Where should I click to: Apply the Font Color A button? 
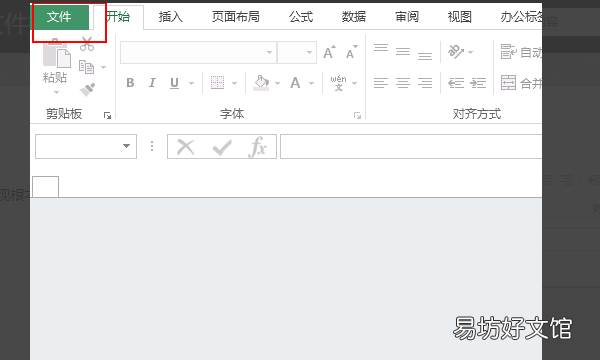[x=295, y=83]
